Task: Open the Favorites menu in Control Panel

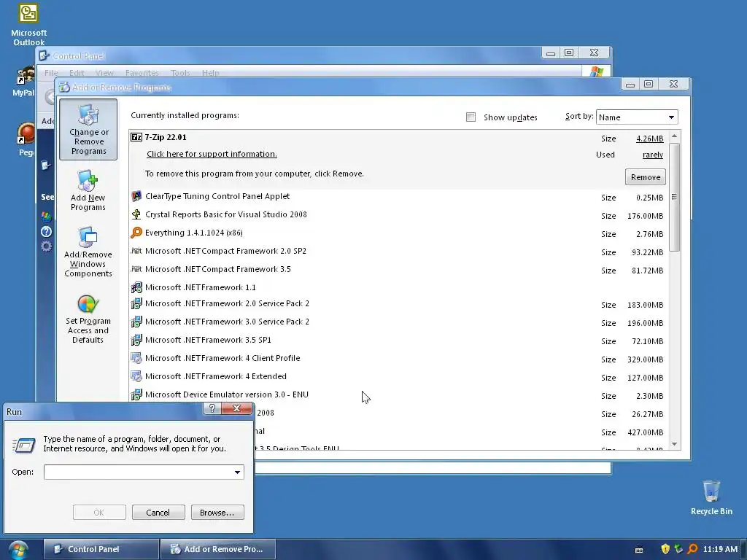Action: [x=142, y=73]
